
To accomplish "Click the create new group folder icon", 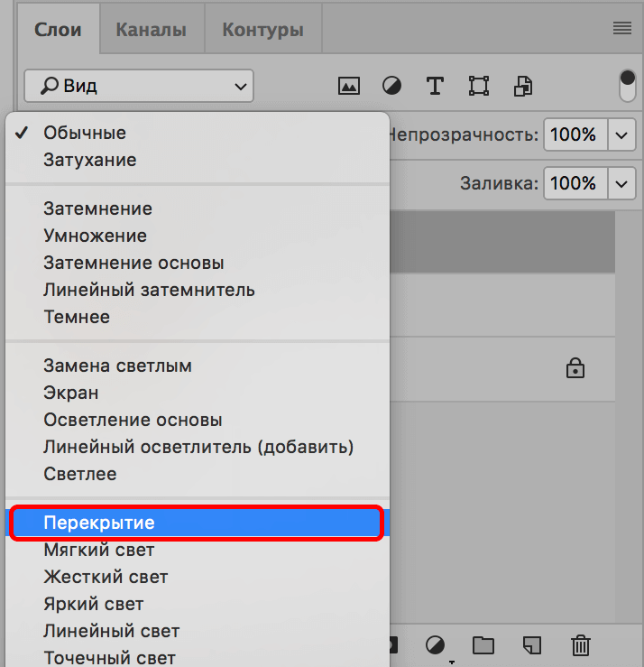I will click(x=483, y=644).
